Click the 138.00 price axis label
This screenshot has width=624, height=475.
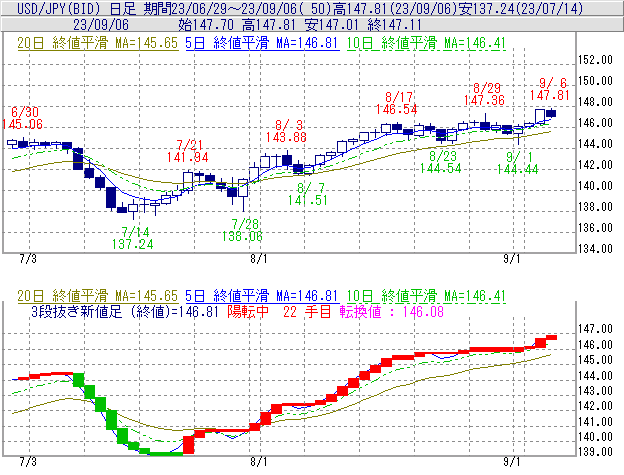(x=595, y=207)
